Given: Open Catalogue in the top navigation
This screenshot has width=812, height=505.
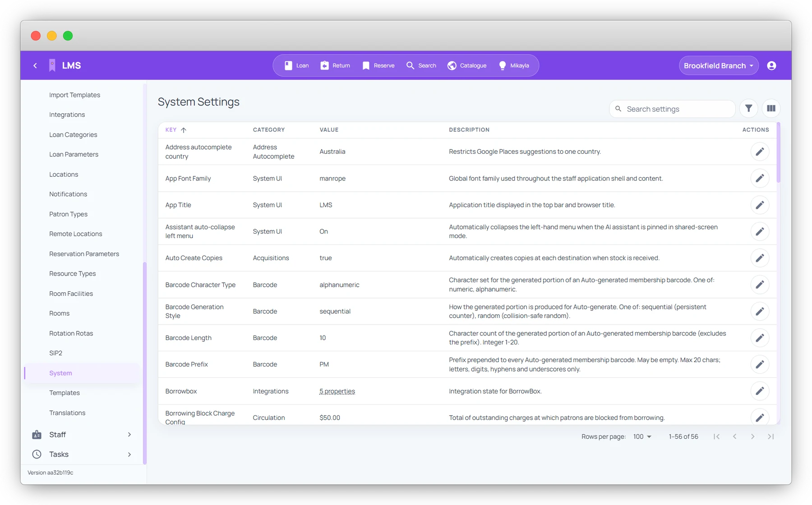Looking at the screenshot, I should 467,65.
